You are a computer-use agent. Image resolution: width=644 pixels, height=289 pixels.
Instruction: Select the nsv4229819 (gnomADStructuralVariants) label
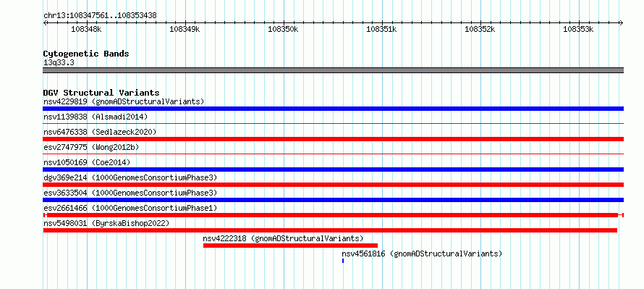[x=124, y=101]
